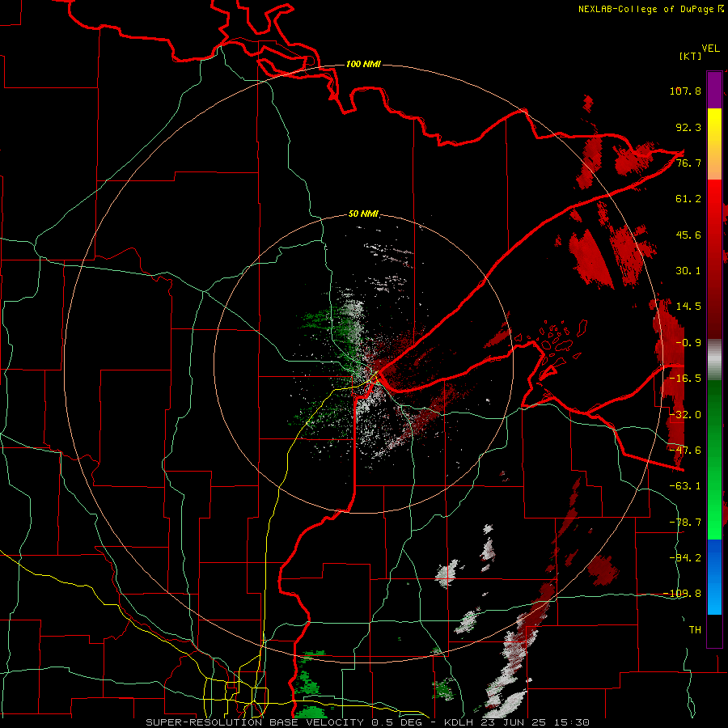Click the [KT] units label
Screen dimensions: 728x728
(690, 56)
